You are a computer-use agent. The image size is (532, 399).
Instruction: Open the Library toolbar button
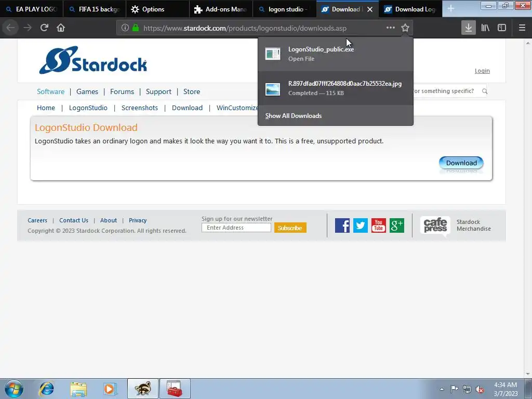[485, 28]
